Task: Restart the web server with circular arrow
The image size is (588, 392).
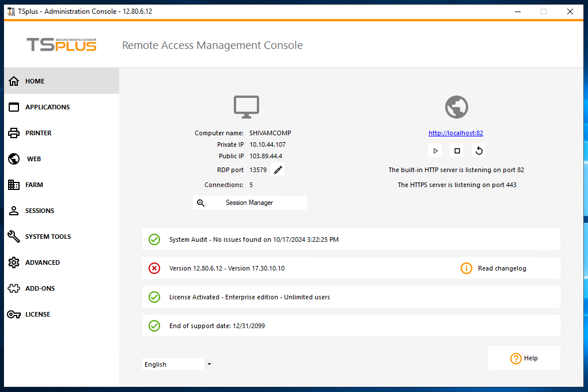Action: pos(479,151)
